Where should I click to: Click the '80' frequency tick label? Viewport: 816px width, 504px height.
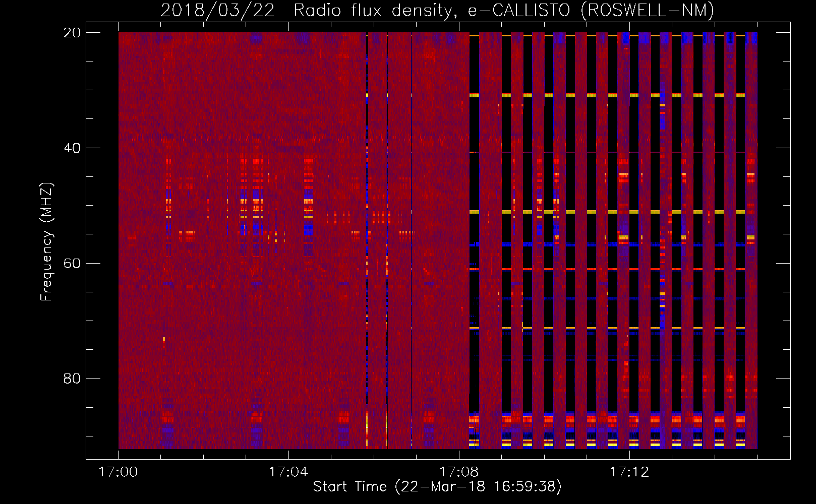[72, 379]
